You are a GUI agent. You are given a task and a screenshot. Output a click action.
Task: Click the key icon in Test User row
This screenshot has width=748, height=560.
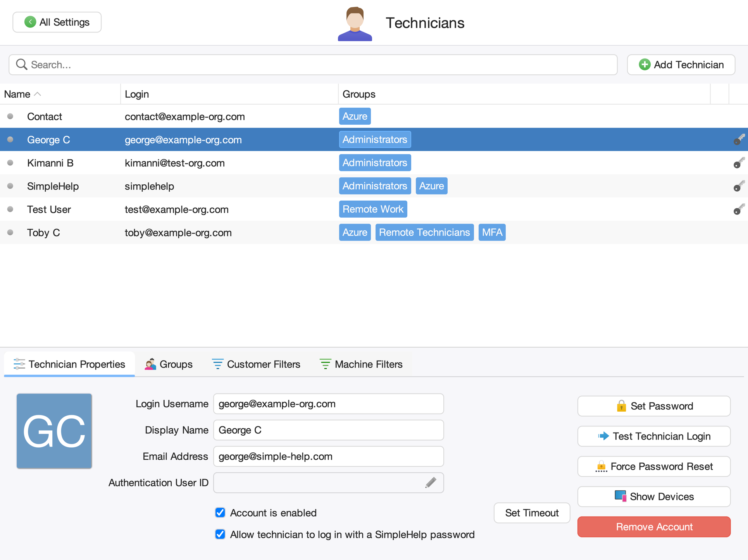click(739, 209)
